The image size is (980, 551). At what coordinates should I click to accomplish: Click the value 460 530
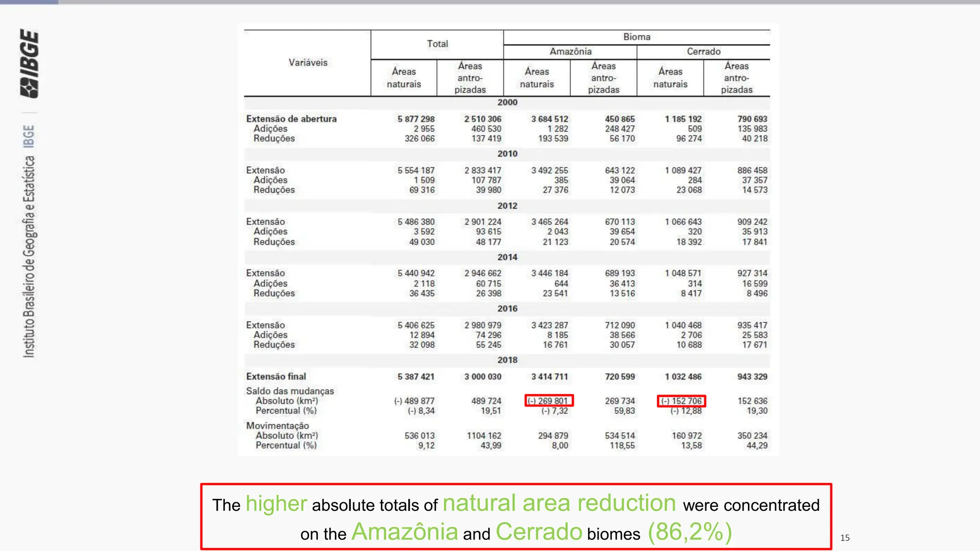[486, 129]
